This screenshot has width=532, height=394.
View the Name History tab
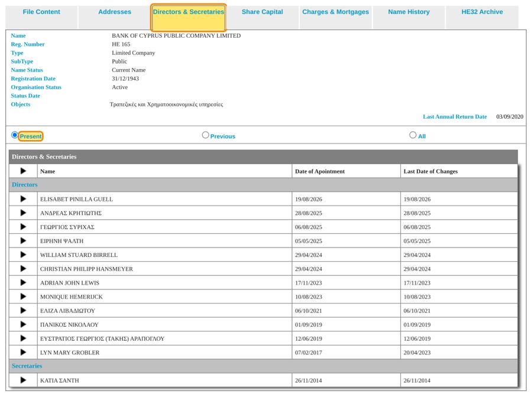[x=409, y=17]
